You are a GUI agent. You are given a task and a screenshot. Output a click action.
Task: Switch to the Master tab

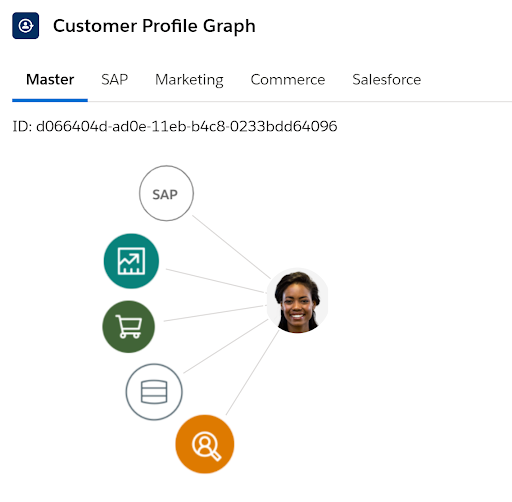click(50, 80)
